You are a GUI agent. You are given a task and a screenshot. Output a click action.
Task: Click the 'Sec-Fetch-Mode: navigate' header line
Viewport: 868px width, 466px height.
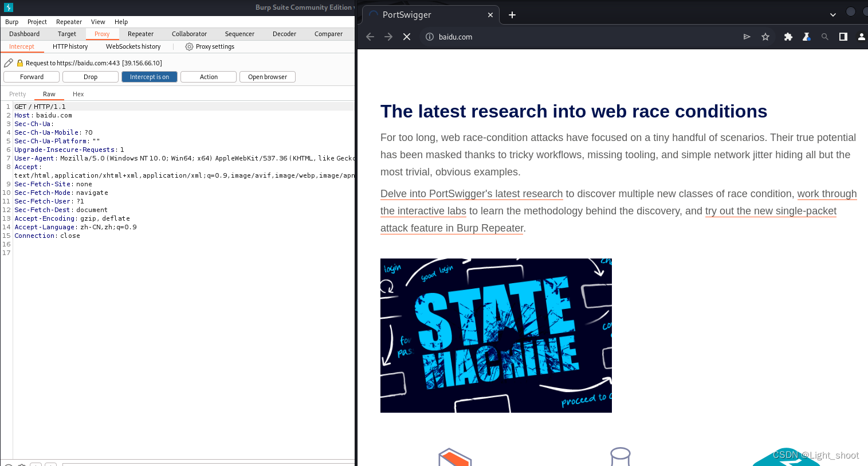click(x=61, y=193)
